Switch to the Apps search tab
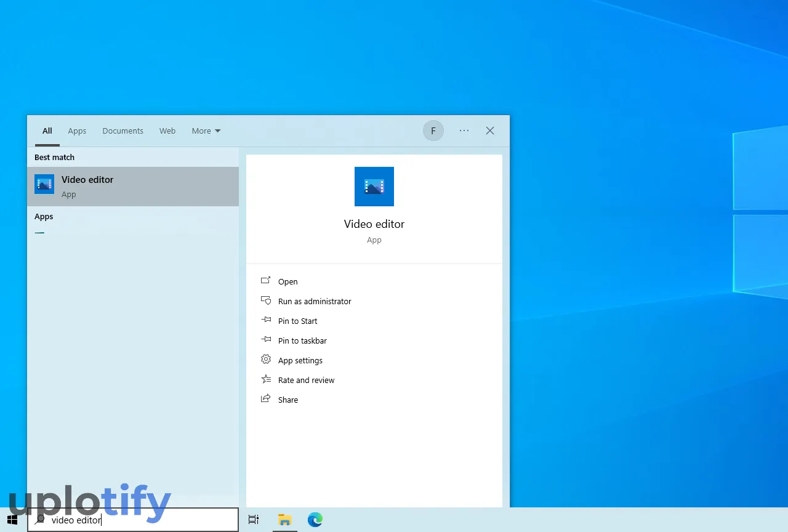 77,131
